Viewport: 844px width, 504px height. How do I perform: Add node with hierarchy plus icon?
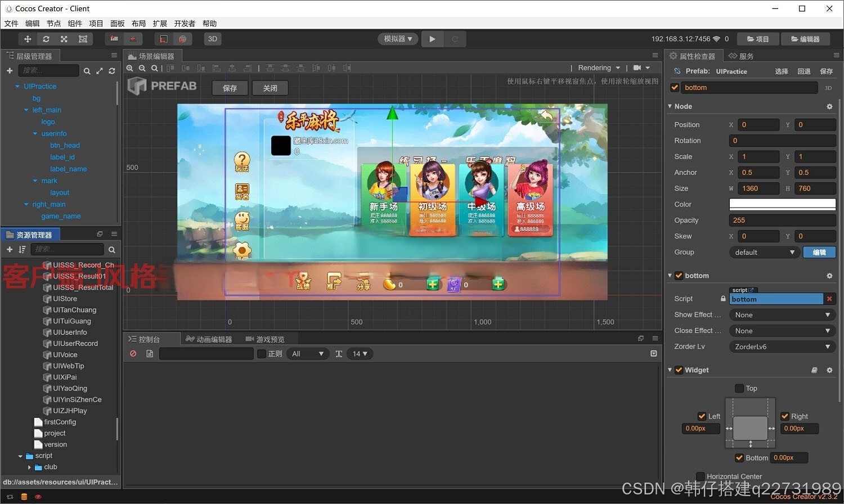coord(10,70)
